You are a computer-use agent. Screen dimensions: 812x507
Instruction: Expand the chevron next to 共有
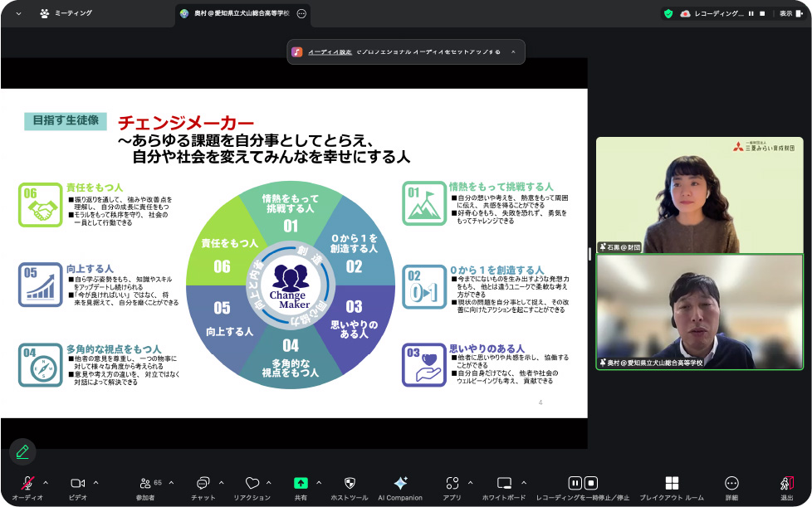click(x=319, y=482)
